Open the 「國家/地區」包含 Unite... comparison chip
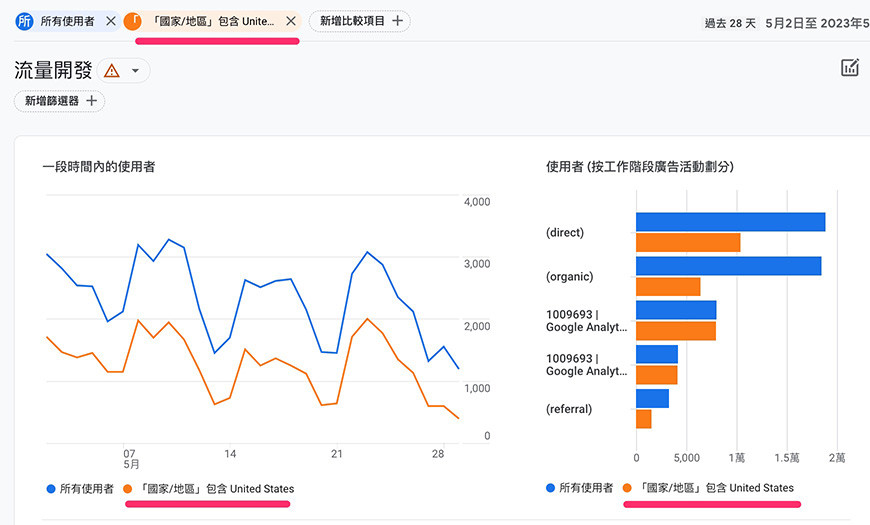 (x=213, y=21)
